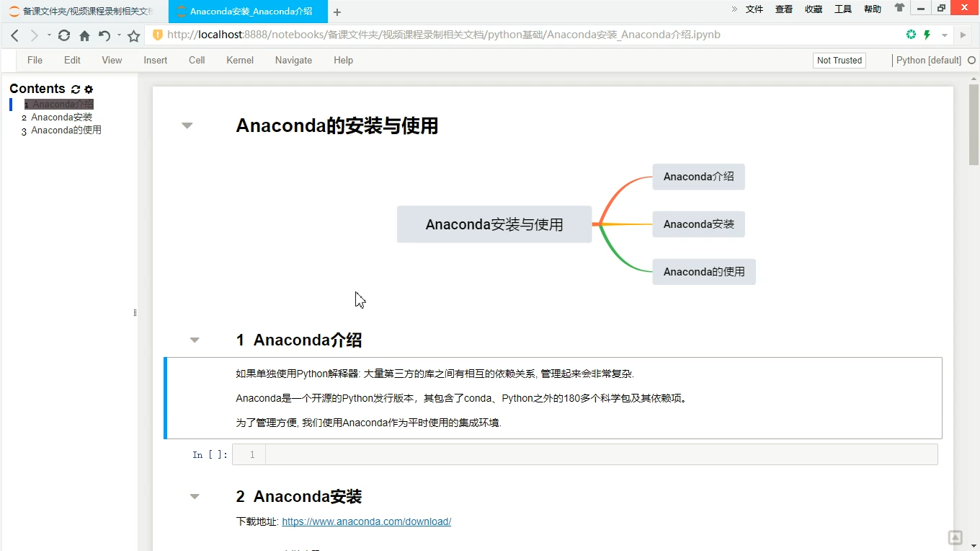Click the 'Anaconda介绍' mind map node
Viewport: 980px width, 551px height.
pos(698,177)
